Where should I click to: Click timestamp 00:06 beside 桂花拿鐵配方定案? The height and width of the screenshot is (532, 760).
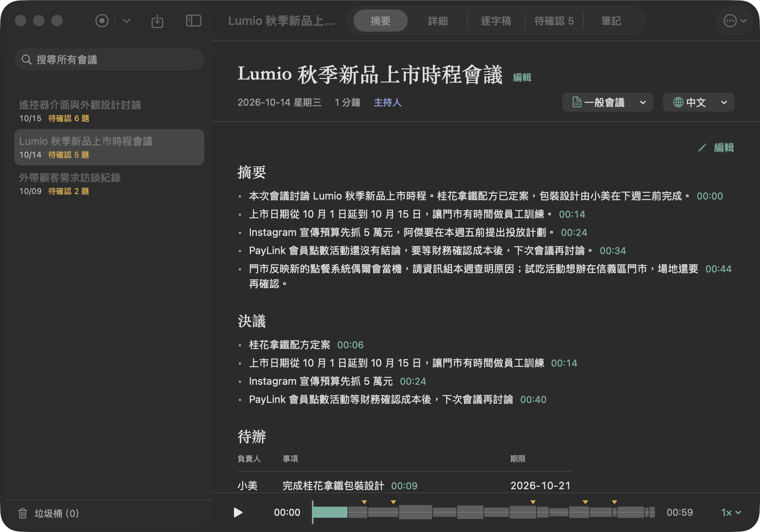point(350,345)
